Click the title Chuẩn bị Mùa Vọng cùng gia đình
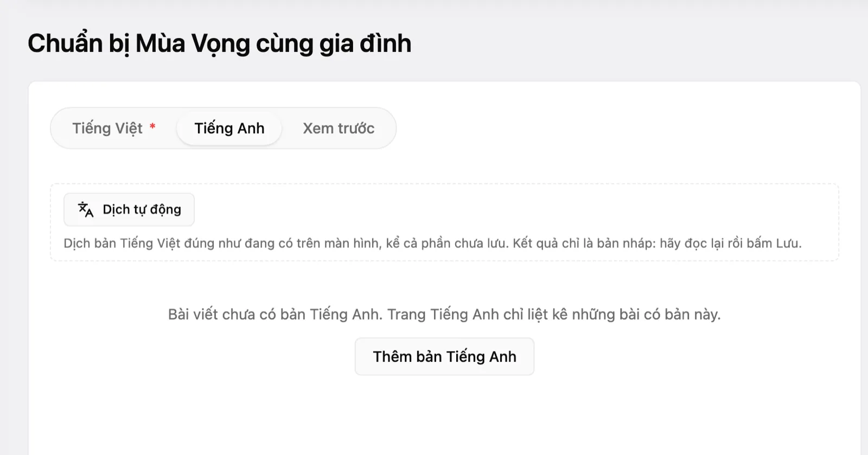 point(220,43)
